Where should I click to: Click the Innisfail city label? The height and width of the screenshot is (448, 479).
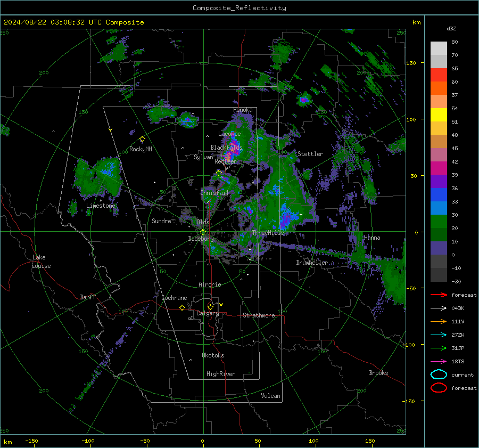point(214,193)
